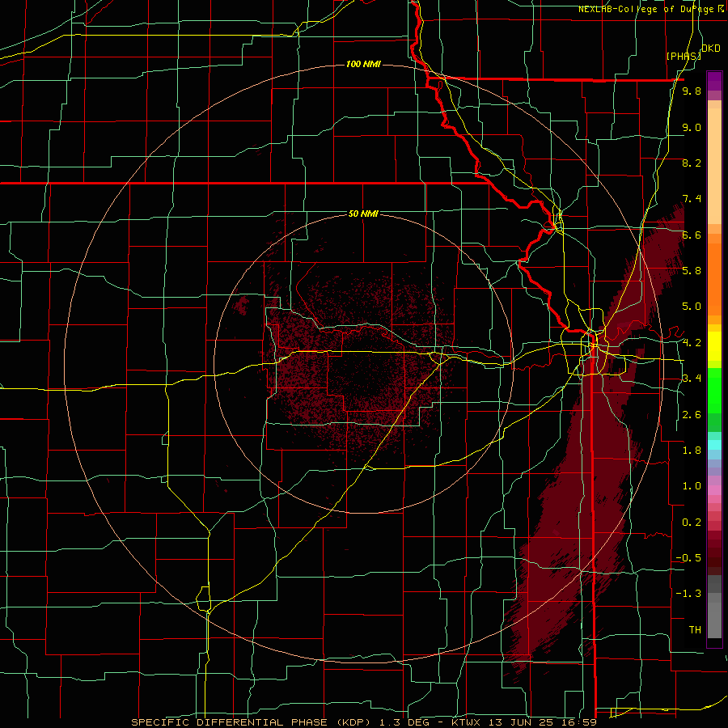The width and height of the screenshot is (728, 728).
Task: Click the cyan segment of the color bar
Action: [x=714, y=444]
